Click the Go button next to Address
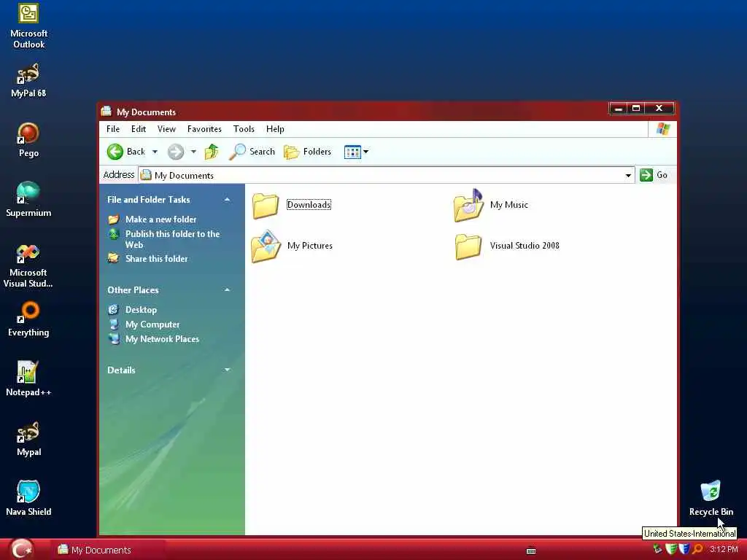Screen dimensions: 747x560 [654, 175]
